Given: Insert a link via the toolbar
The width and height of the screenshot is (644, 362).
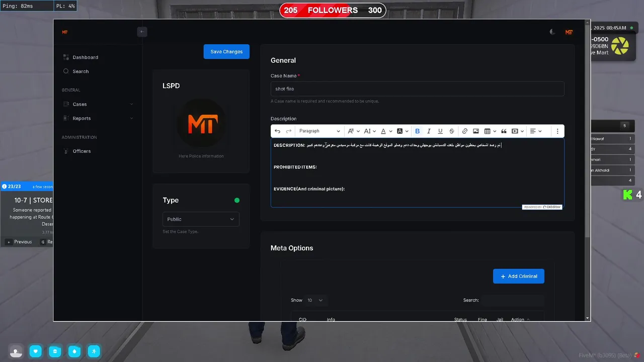Looking at the screenshot, I should pos(465,131).
